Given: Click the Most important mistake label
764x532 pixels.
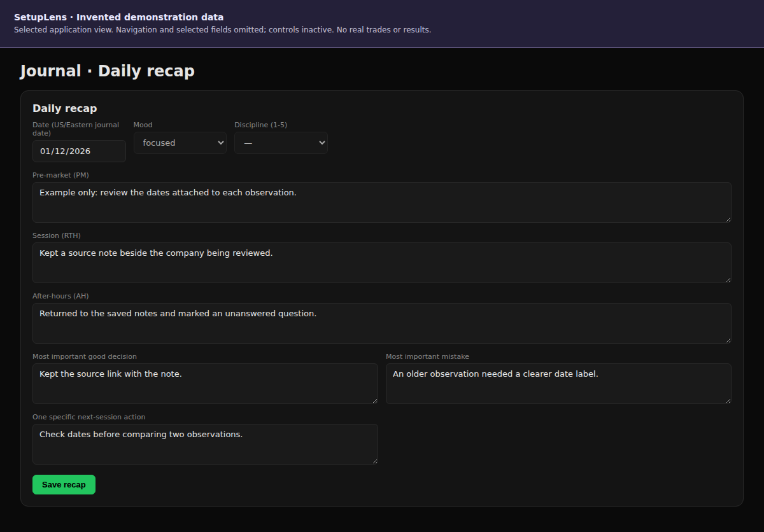Looking at the screenshot, I should coord(427,356).
